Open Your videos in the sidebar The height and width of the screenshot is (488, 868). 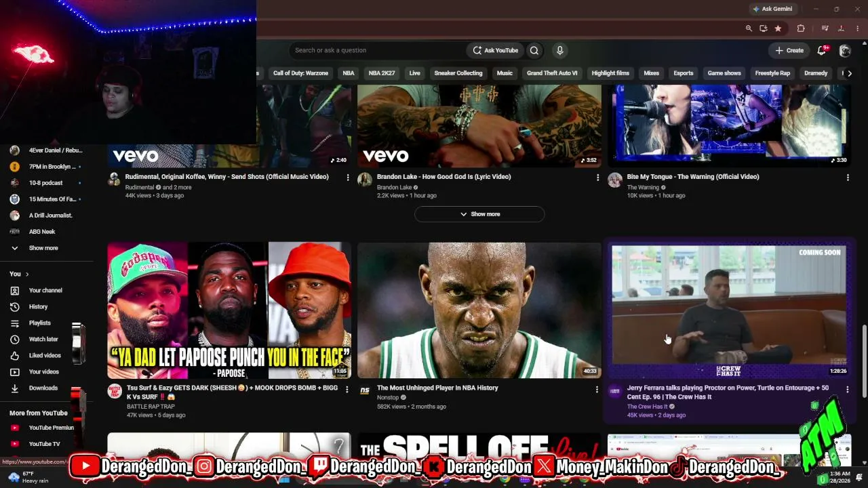click(x=45, y=371)
